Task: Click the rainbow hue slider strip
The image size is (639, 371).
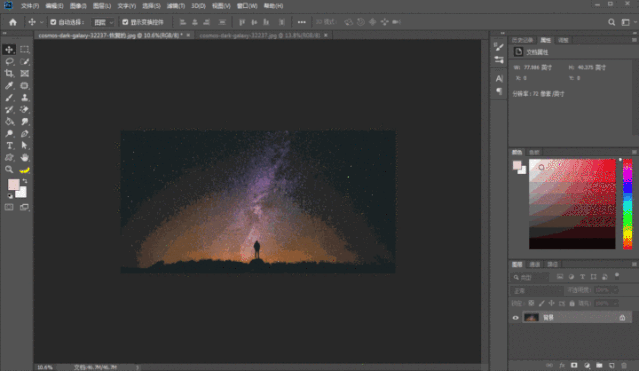Action: point(628,204)
